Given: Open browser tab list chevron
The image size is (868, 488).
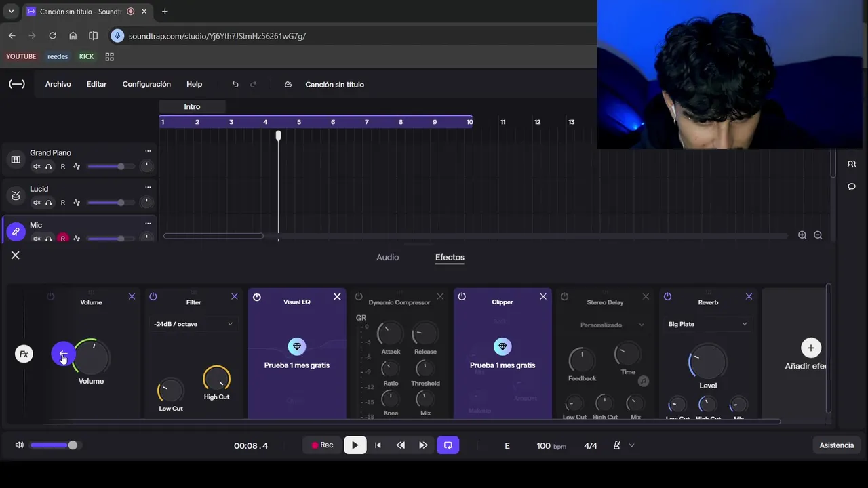Looking at the screenshot, I should click(11, 12).
